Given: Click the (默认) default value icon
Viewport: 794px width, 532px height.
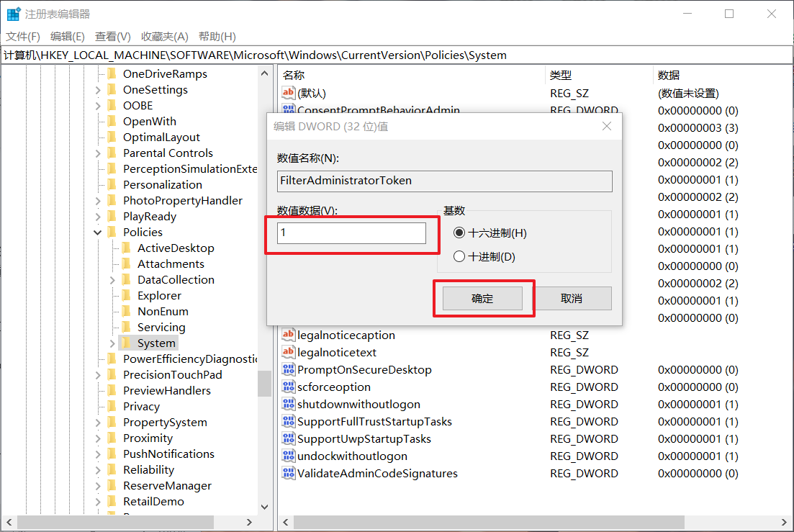Looking at the screenshot, I should (288, 93).
